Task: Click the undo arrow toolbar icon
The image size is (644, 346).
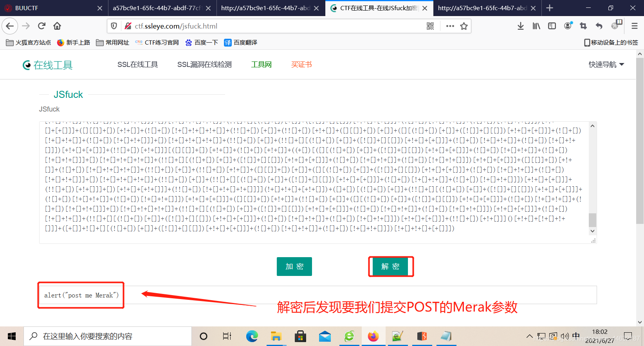Action: pos(599,26)
